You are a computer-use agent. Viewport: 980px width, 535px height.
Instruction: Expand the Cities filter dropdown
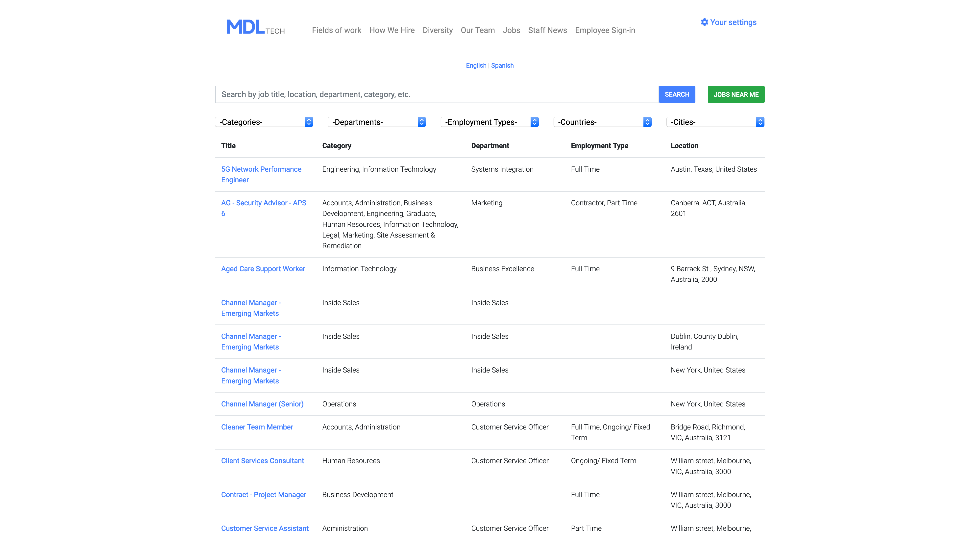tap(715, 122)
